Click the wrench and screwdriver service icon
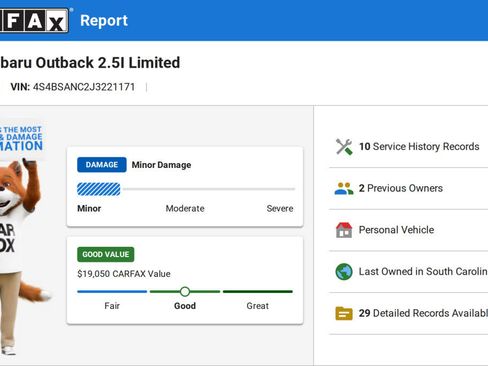The height and width of the screenshot is (366, 488). (x=344, y=147)
